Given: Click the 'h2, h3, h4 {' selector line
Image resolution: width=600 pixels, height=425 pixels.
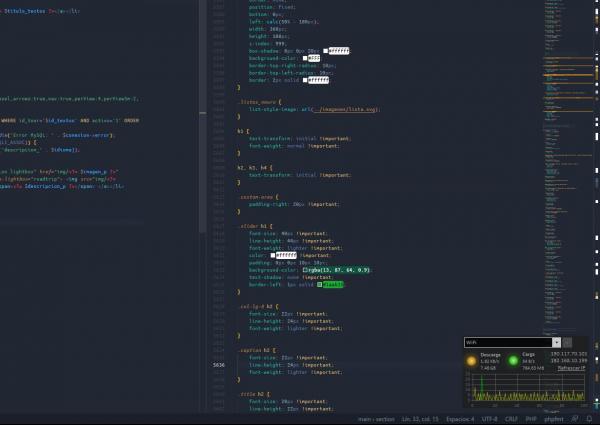Looking at the screenshot, I should (x=255, y=168).
